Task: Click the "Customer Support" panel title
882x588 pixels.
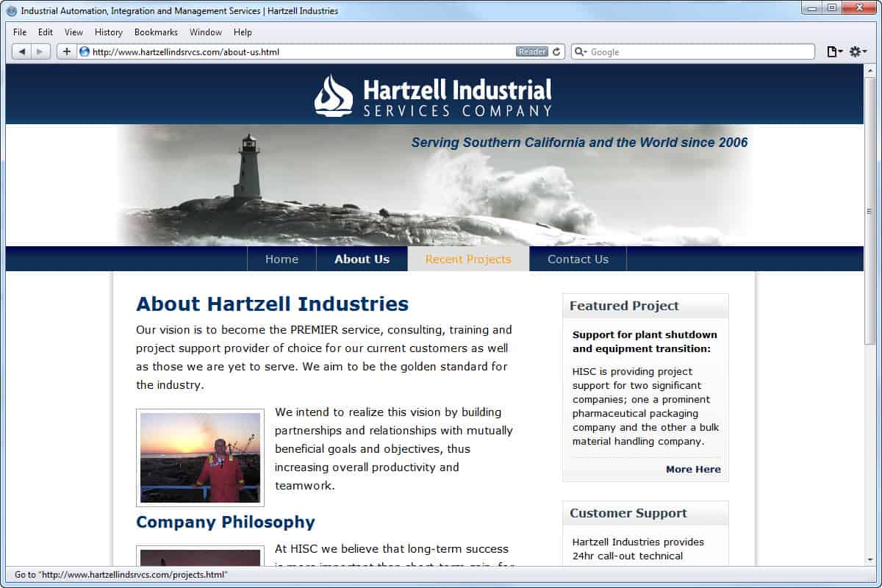Action: (628, 513)
